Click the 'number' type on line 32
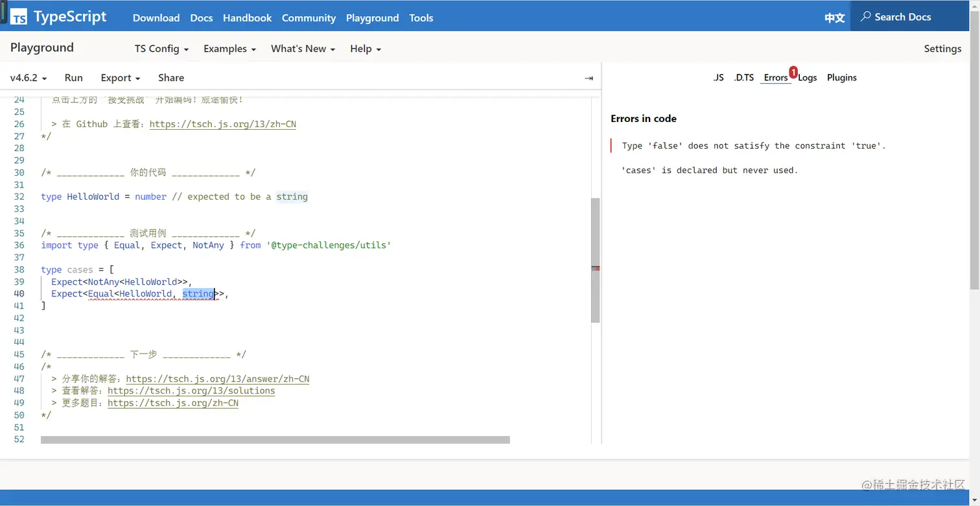The height and width of the screenshot is (506, 980). point(150,197)
